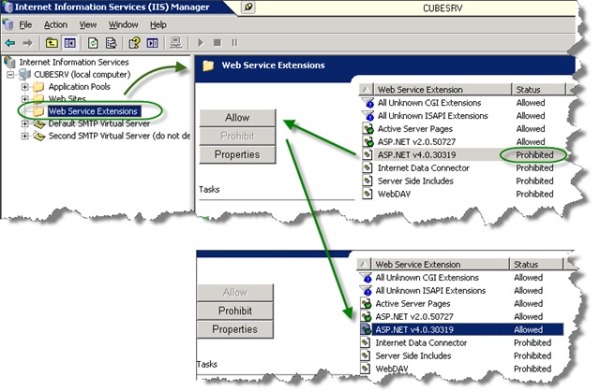Open the File menu
Viewport: 600px width, 391px height.
25,25
